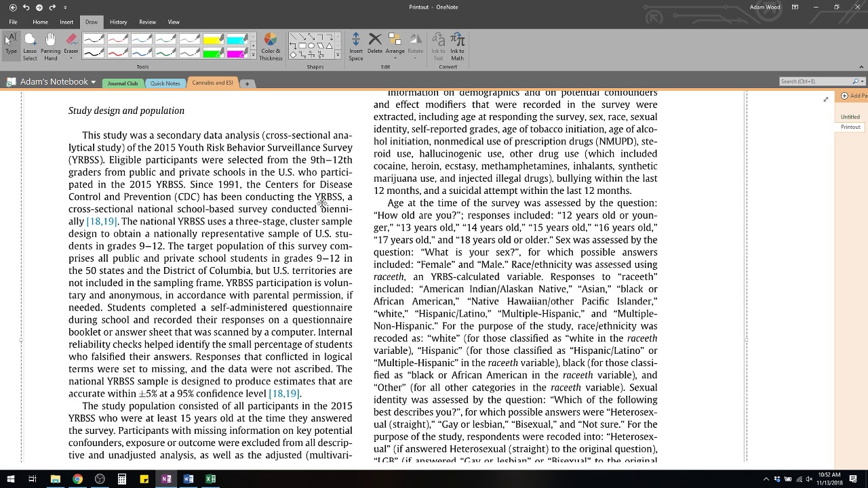Activate the Lasso Select tool
This screenshot has width=868, height=488.
(x=30, y=46)
